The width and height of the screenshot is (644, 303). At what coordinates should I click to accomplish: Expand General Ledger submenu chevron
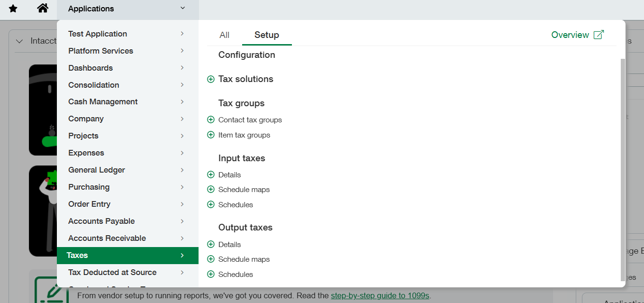click(182, 170)
